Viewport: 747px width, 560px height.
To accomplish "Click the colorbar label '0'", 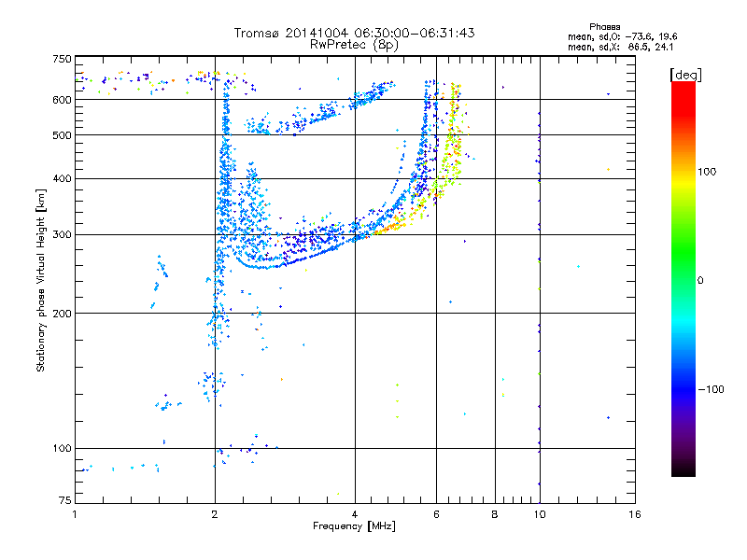I will (x=700, y=281).
